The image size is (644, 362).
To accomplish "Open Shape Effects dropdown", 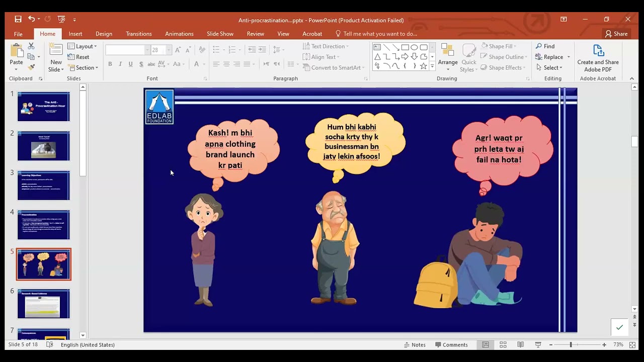I will [x=503, y=67].
